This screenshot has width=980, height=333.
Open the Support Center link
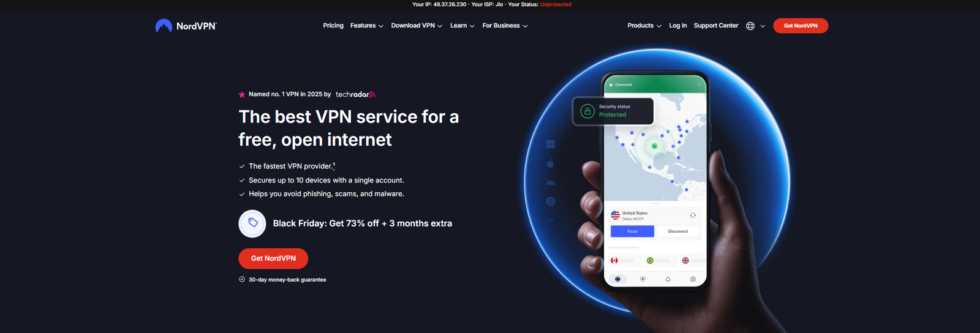(716, 26)
